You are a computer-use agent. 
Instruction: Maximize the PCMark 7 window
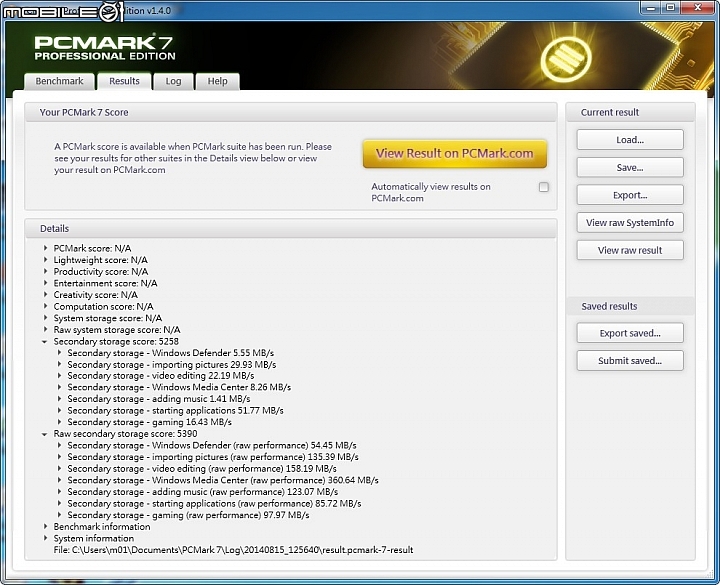click(x=670, y=8)
